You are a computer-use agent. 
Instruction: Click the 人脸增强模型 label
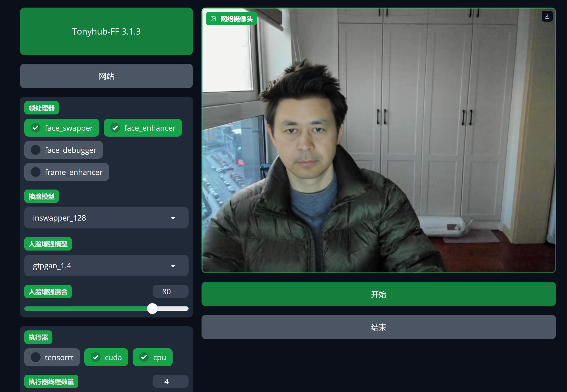coord(48,244)
